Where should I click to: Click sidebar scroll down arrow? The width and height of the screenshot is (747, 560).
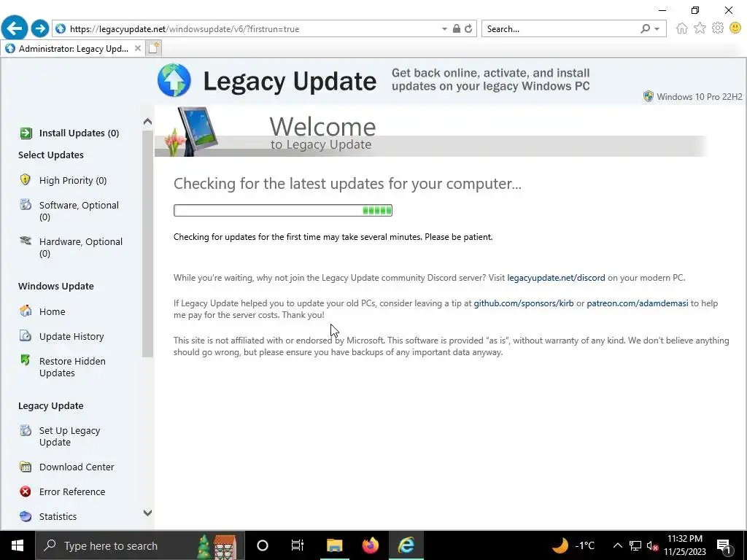click(x=147, y=513)
